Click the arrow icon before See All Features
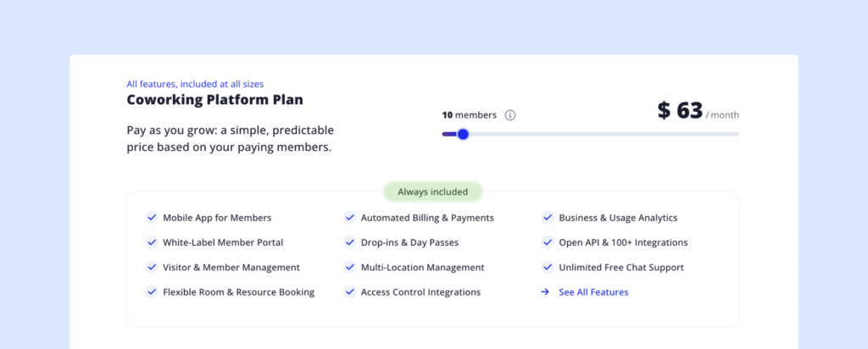 (545, 292)
